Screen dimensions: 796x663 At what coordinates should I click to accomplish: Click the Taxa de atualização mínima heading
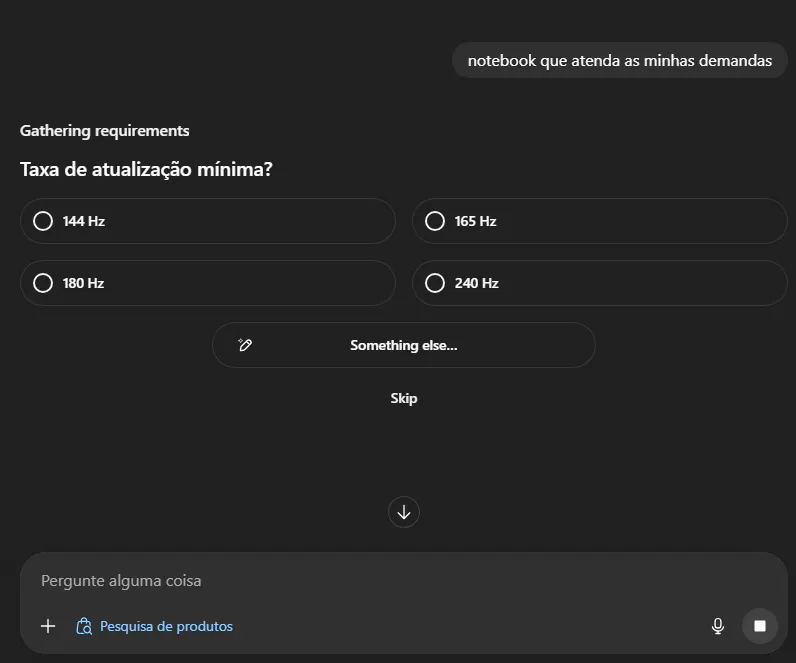[146, 170]
